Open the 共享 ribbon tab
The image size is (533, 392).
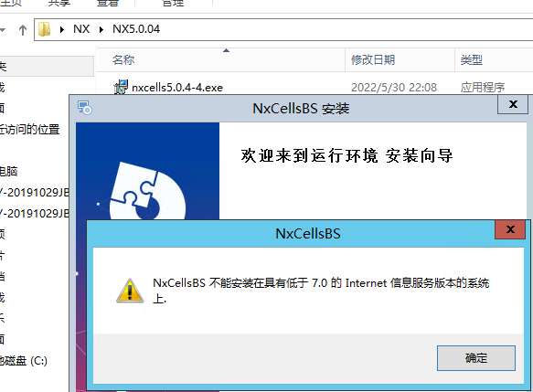(x=59, y=4)
